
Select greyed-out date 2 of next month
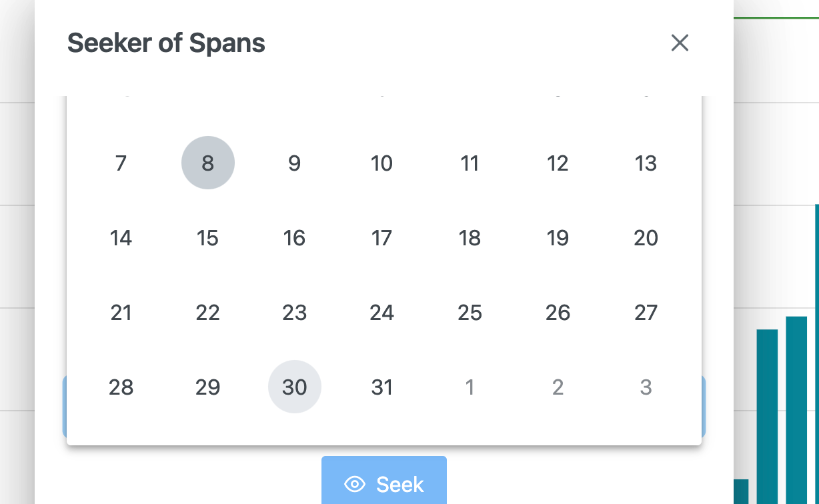click(x=558, y=387)
